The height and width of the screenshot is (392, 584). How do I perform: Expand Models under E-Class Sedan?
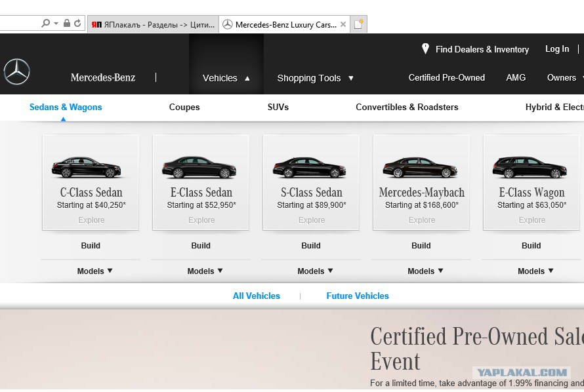205,271
